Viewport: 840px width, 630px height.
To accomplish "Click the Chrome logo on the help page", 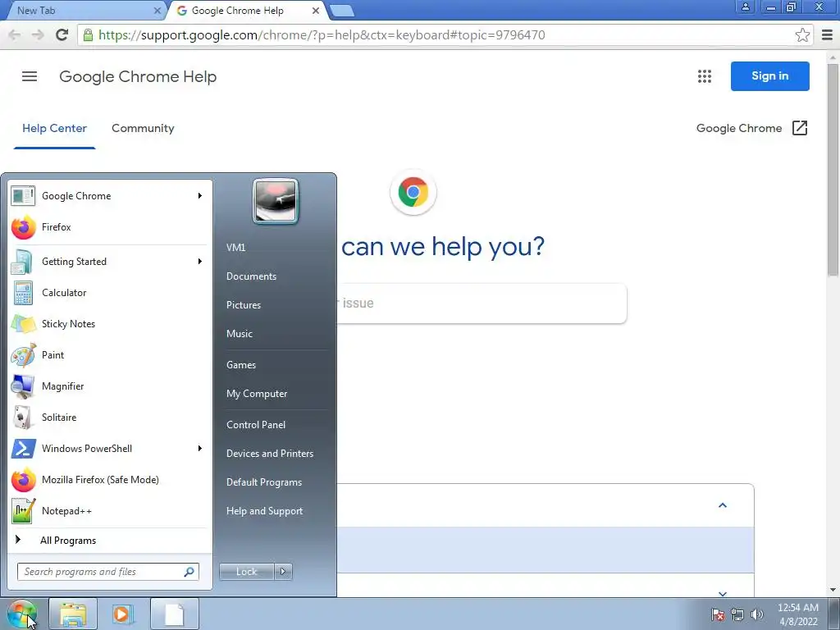I will click(x=413, y=192).
